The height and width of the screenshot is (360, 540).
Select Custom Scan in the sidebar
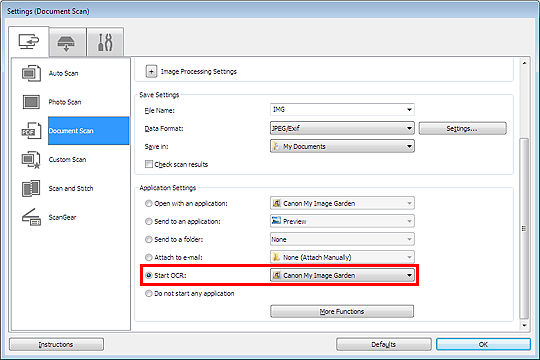[x=67, y=160]
